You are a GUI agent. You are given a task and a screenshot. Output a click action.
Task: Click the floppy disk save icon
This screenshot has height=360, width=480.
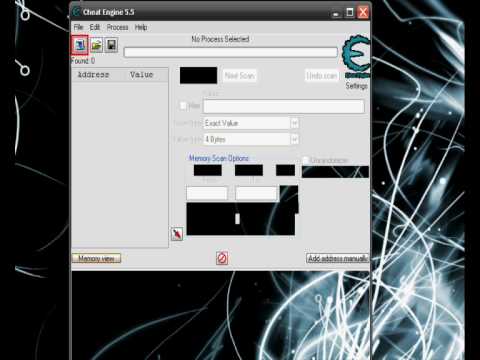point(111,45)
